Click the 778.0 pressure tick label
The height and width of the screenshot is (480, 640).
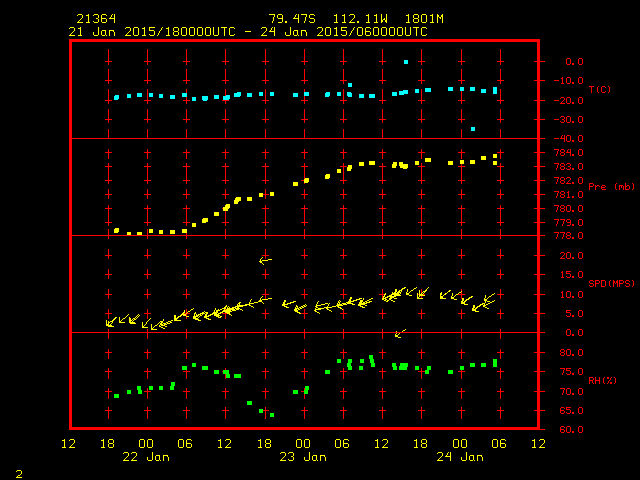tap(569, 236)
